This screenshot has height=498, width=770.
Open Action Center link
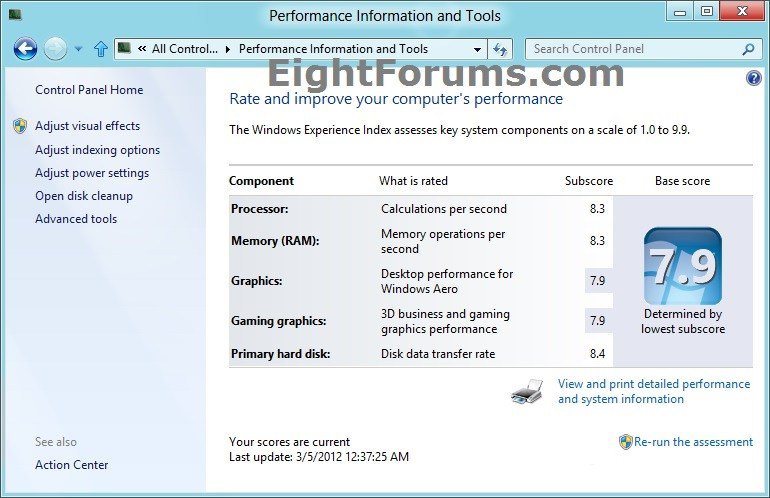(71, 465)
